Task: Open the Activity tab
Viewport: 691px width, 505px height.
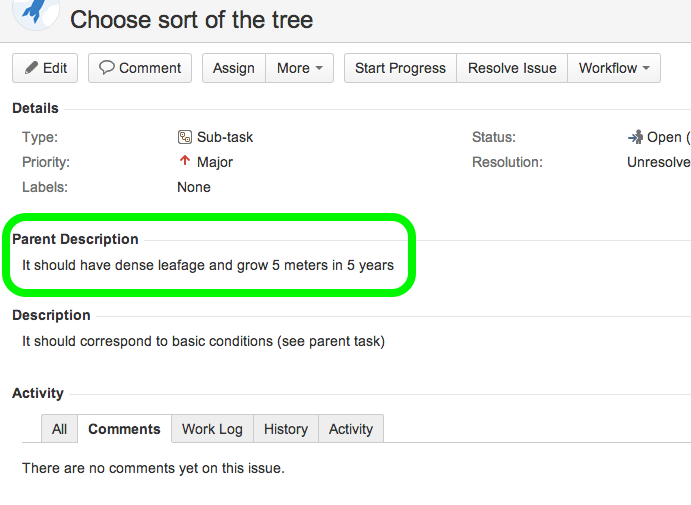Action: 351,429
